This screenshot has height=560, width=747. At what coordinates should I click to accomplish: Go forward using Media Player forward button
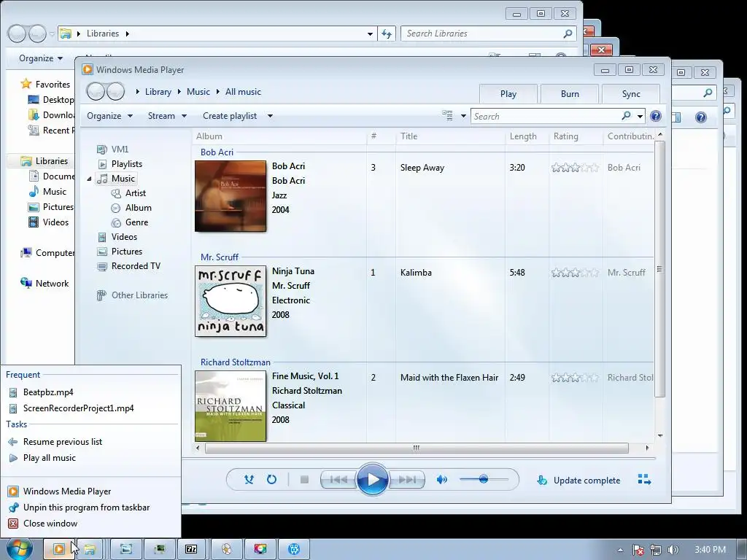coord(115,91)
